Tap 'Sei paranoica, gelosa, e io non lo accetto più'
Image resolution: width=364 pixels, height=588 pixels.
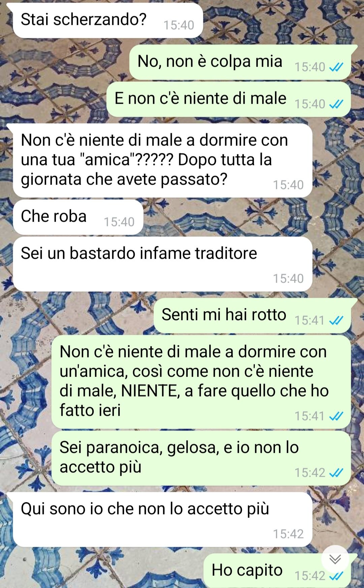201,458
